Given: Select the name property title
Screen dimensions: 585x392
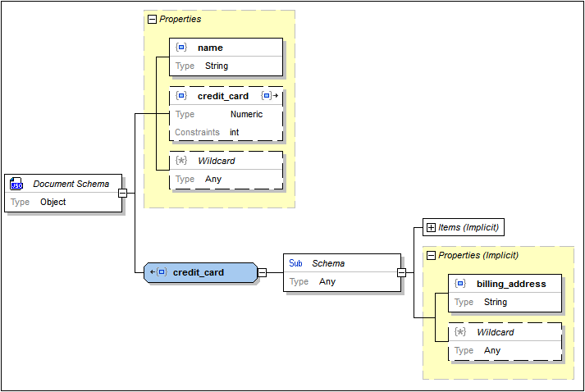Looking at the screenshot, I should [210, 48].
